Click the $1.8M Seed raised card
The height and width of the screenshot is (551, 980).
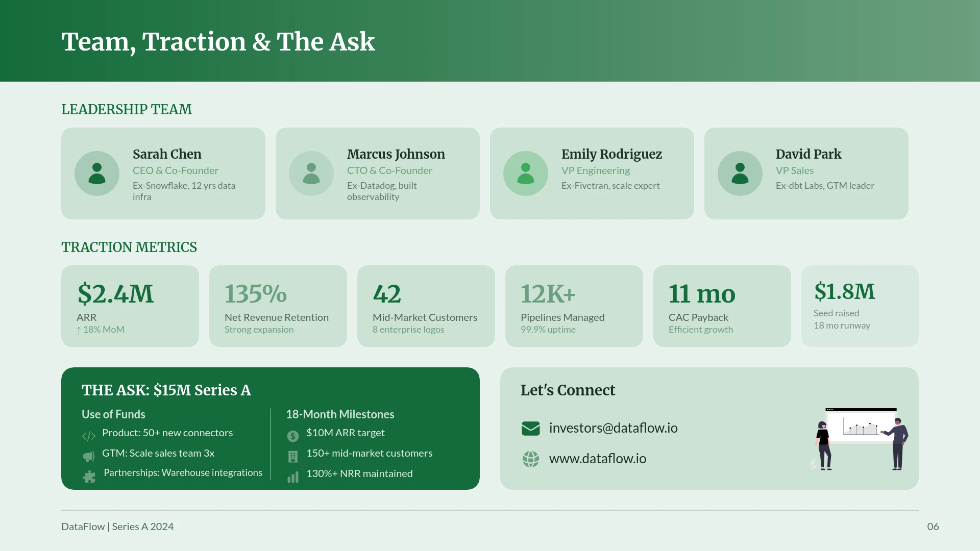click(860, 306)
